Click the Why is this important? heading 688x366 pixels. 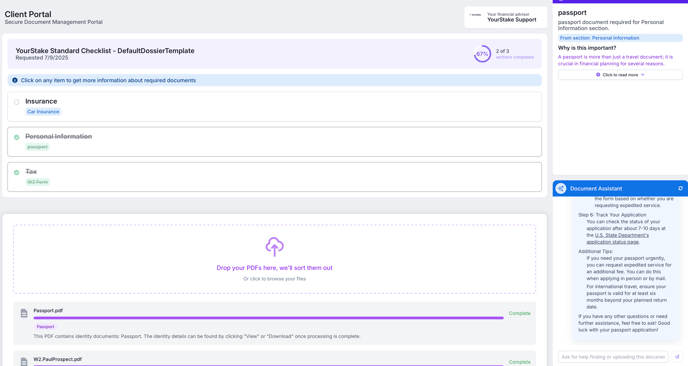point(587,48)
